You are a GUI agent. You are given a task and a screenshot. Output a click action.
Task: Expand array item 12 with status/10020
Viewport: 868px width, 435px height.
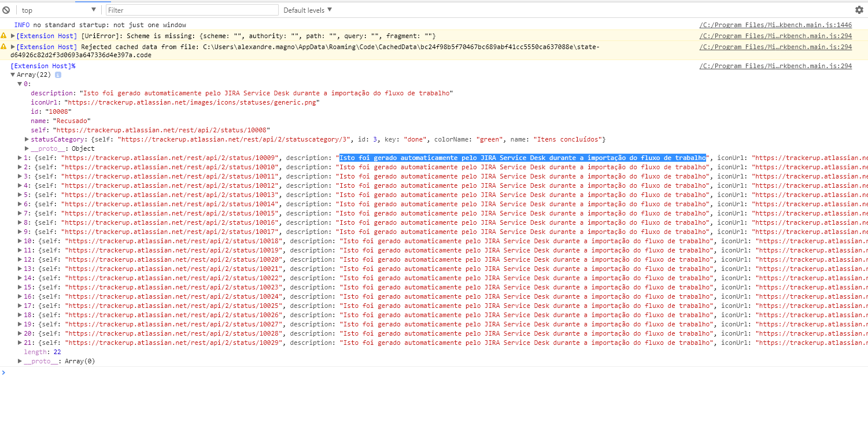point(20,259)
